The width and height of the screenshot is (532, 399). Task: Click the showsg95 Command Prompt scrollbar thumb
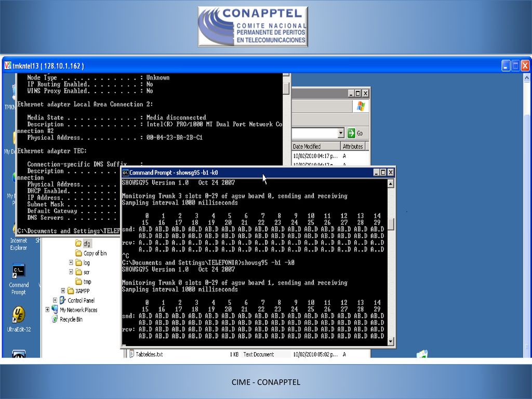(x=391, y=224)
